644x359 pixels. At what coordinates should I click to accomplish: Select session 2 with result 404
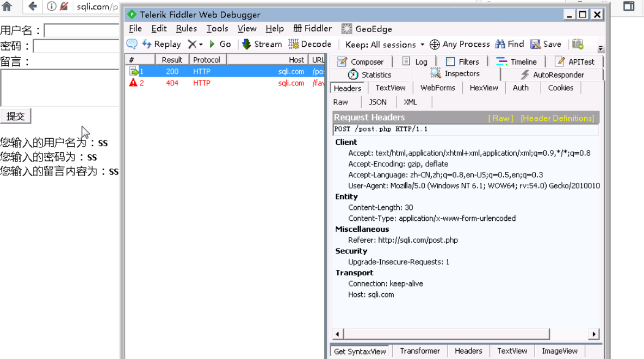click(x=226, y=83)
